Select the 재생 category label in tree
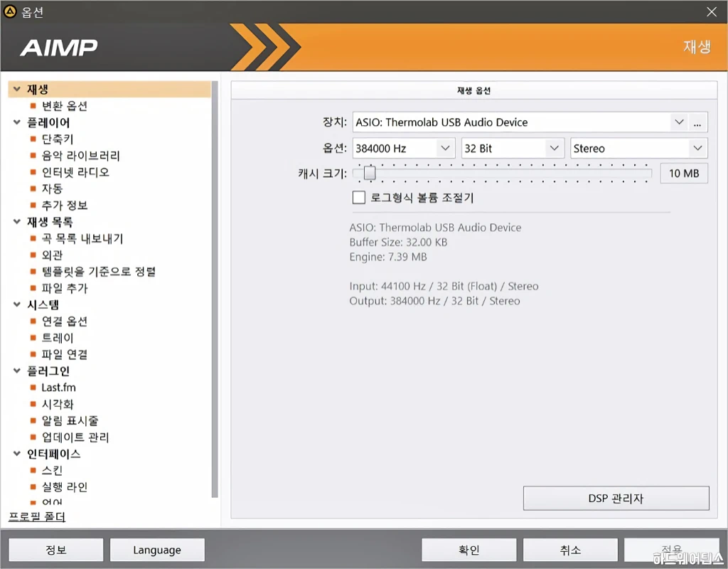728x569 pixels. point(37,89)
